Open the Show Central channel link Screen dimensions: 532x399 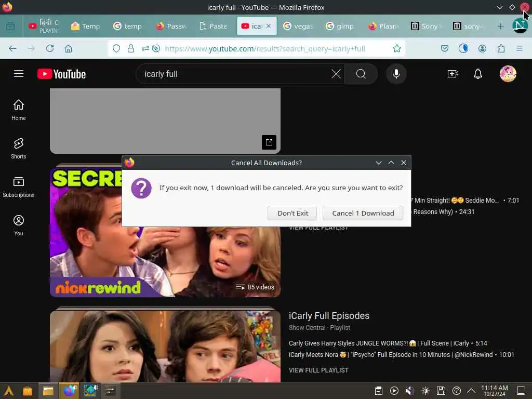point(307,328)
